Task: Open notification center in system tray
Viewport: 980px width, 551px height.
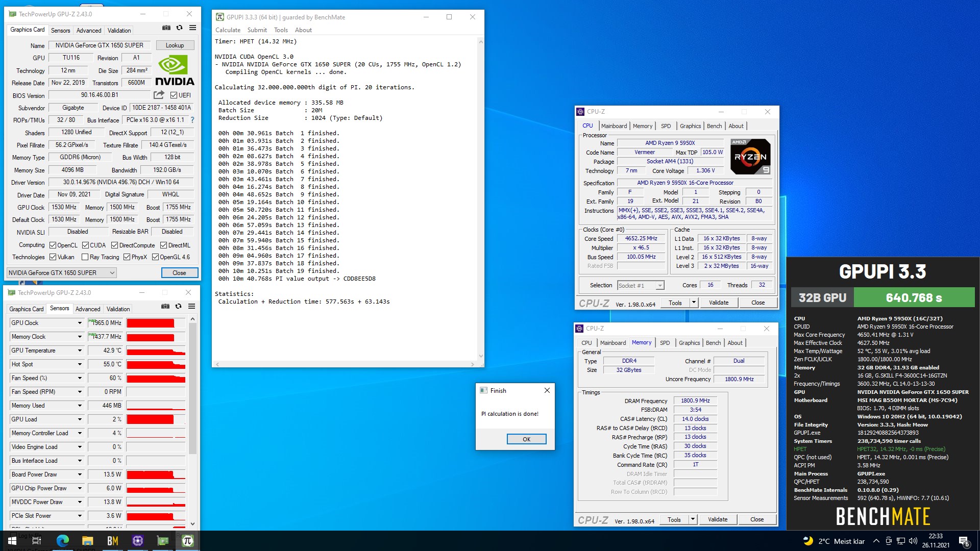Action: point(964,541)
